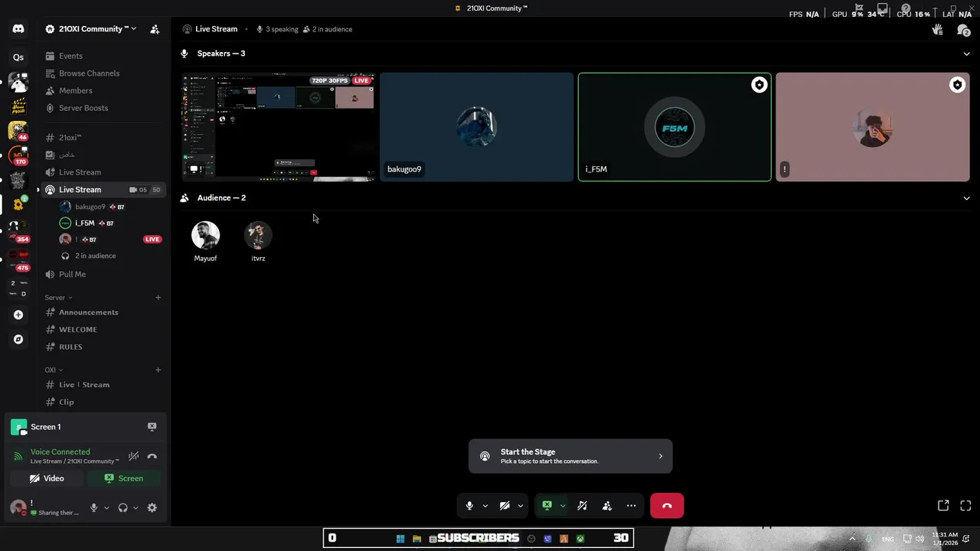Click red disconnect button
980x551 pixels.
pyautogui.click(x=667, y=506)
